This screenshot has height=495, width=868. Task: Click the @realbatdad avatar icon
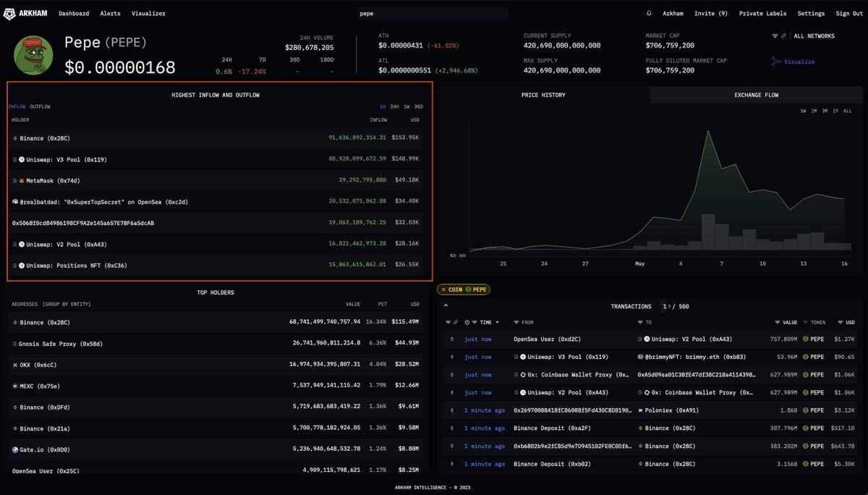click(x=15, y=202)
